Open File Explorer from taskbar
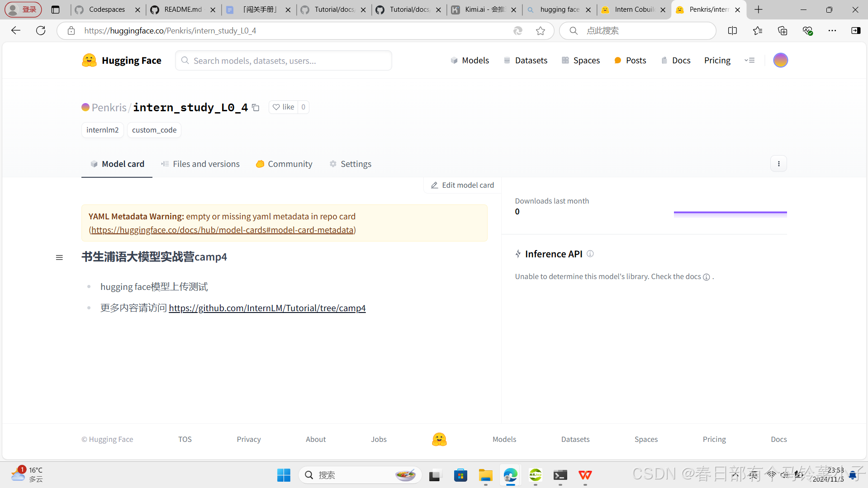The image size is (868, 488). [x=486, y=475]
